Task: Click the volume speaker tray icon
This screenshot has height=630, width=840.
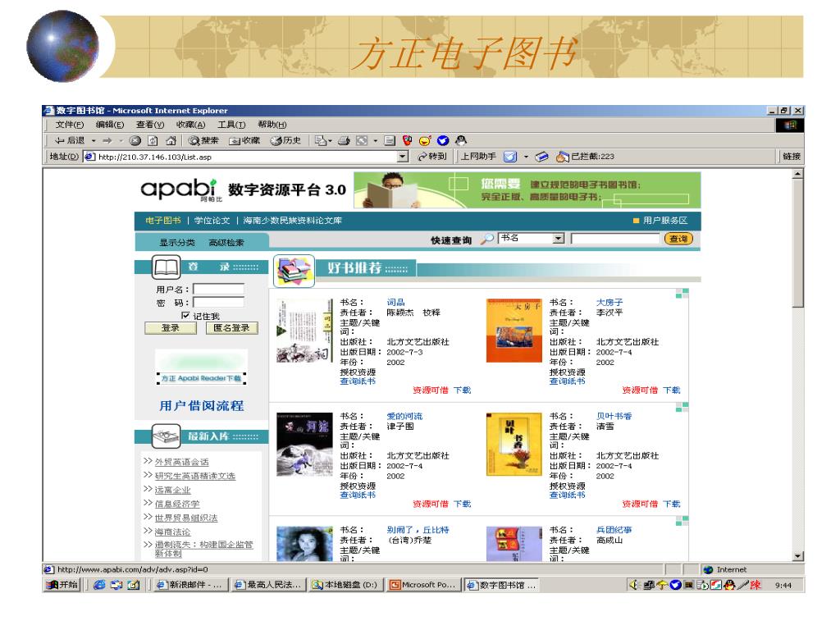Action: (x=636, y=585)
